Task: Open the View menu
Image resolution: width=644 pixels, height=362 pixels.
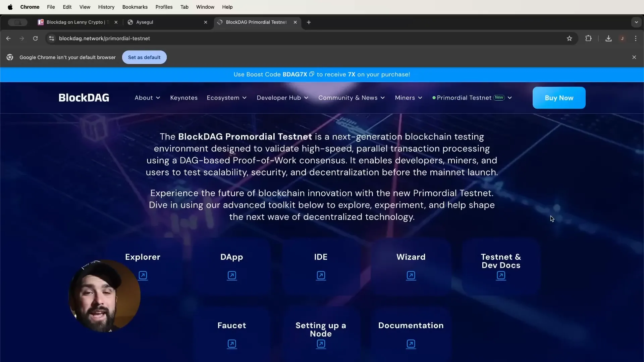Action: click(85, 7)
